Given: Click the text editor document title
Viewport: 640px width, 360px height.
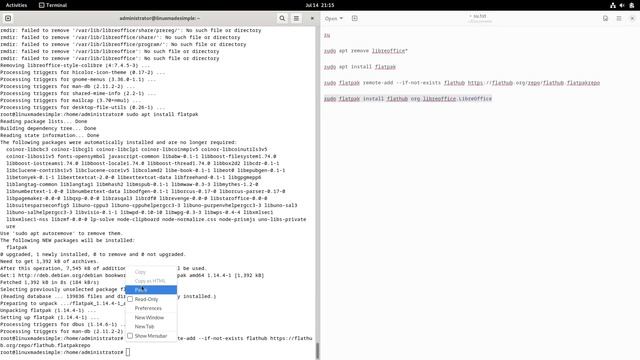Looking at the screenshot, I should [x=480, y=16].
